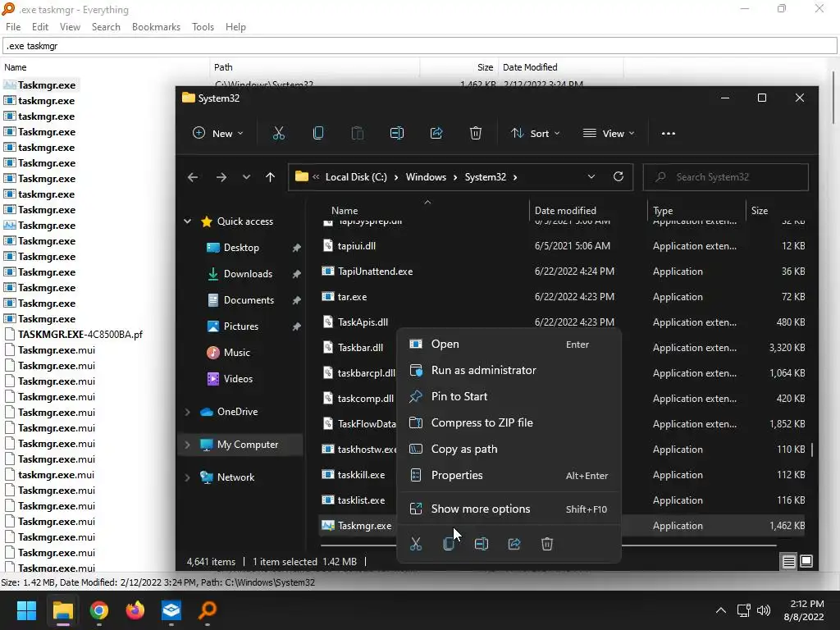Choose Copy as path
The image size is (840, 630).
pyautogui.click(x=509, y=450)
